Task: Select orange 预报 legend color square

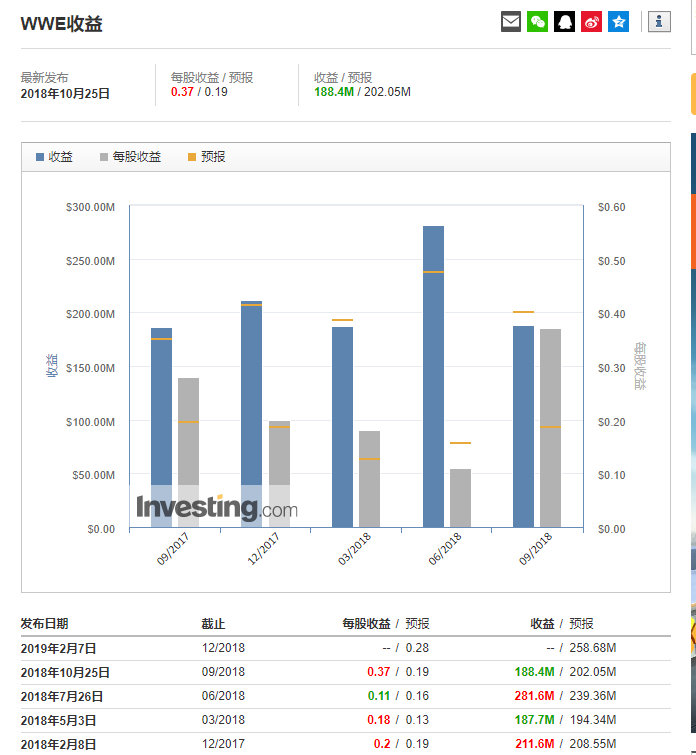Action: 192,157
